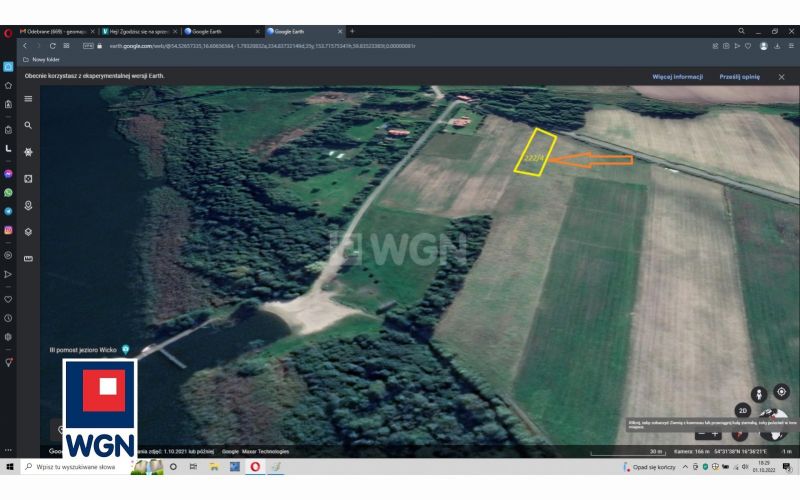Click the Opad się kończy weather widget
This screenshot has width=800, height=500.
tap(649, 467)
